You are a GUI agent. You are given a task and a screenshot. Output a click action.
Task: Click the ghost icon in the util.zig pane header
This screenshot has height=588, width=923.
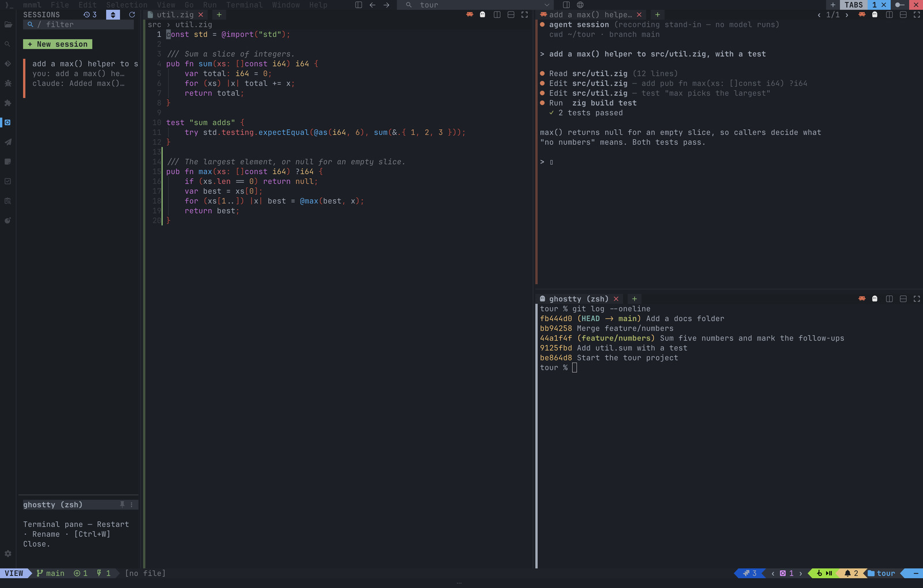[x=483, y=14]
